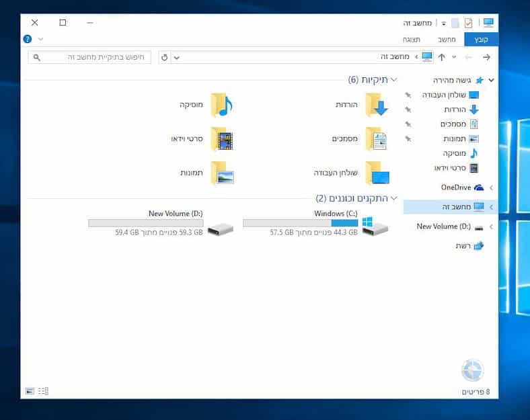Switch to the View (תצוגה) ribbon tab
The image size is (530, 420).
click(412, 40)
